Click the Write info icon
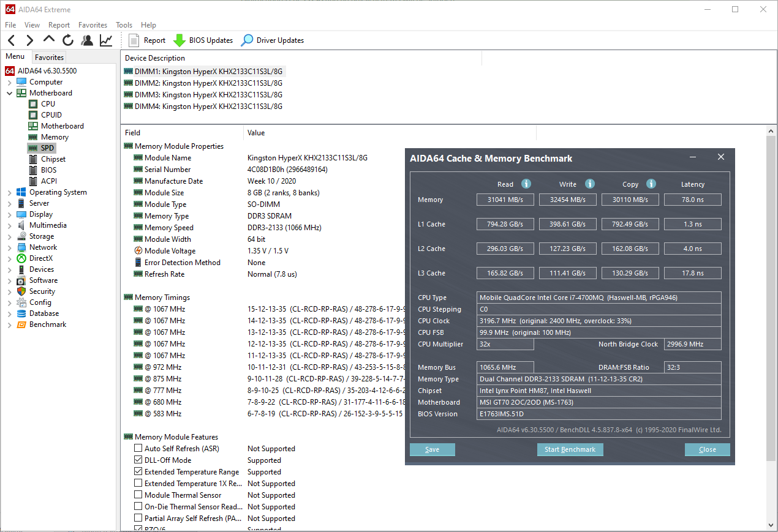The image size is (778, 532). [x=589, y=184]
